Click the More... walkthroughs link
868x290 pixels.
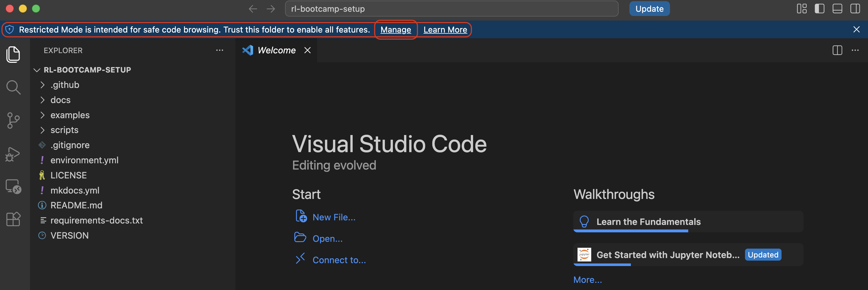pyautogui.click(x=587, y=280)
